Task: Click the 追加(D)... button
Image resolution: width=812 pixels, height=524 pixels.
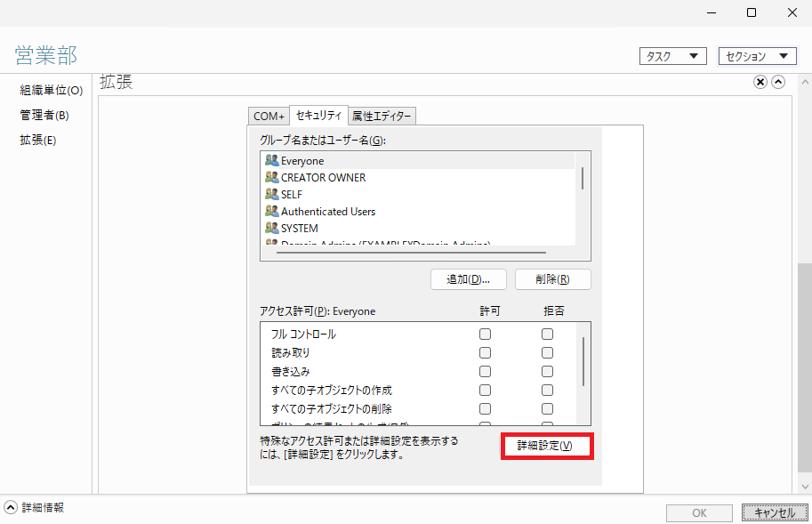Action: coord(468,279)
